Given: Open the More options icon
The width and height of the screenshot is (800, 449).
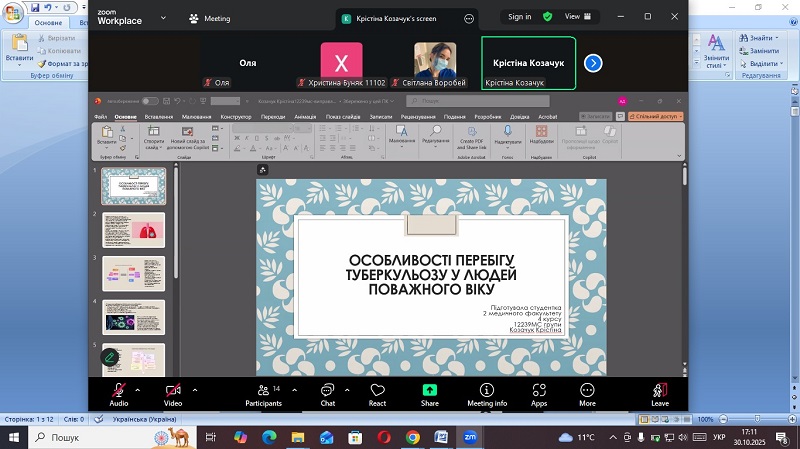Looking at the screenshot, I should 587,390.
